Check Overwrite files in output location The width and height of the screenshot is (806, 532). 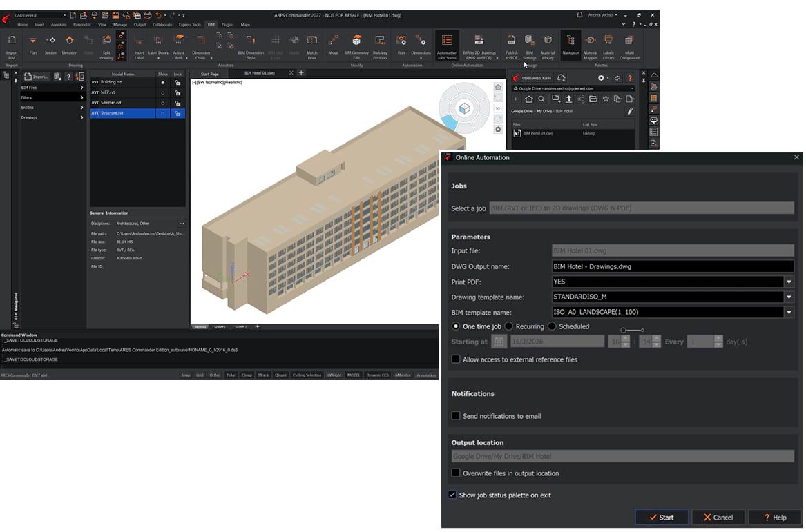456,473
